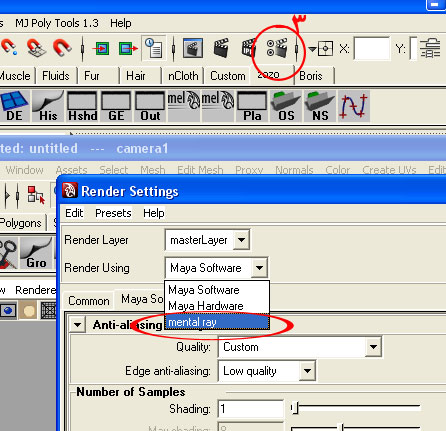Screen dimensions: 446x431
Task: Click first mel script shelf icon
Action: [184, 106]
